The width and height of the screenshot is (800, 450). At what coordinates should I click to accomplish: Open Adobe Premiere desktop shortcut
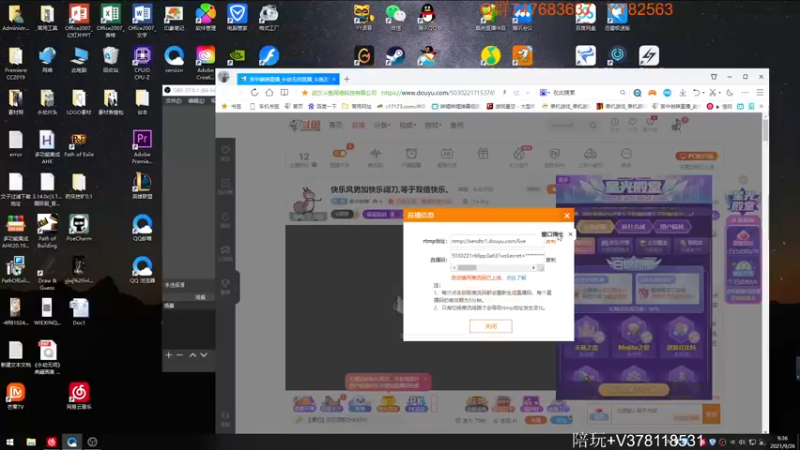pos(142,147)
